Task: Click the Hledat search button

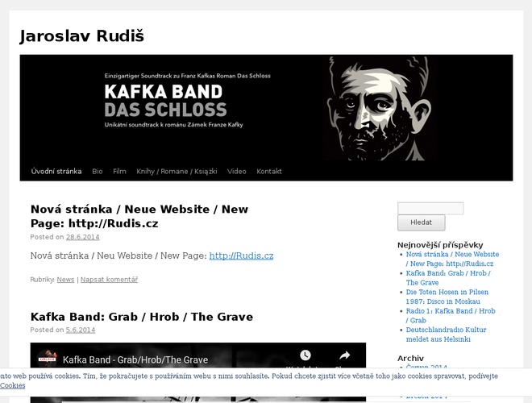Action: 421,222
